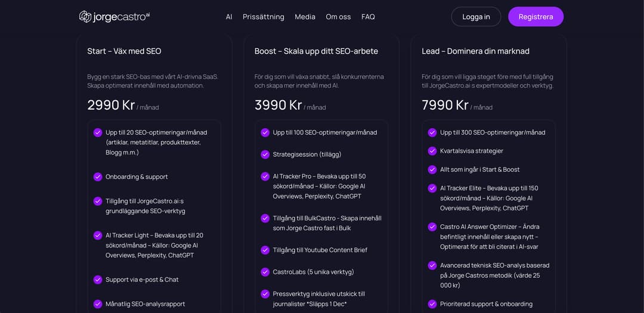Click text Upp till 100 SEO-optimeringar/månad
The height and width of the screenshot is (313, 644).
coord(325,132)
